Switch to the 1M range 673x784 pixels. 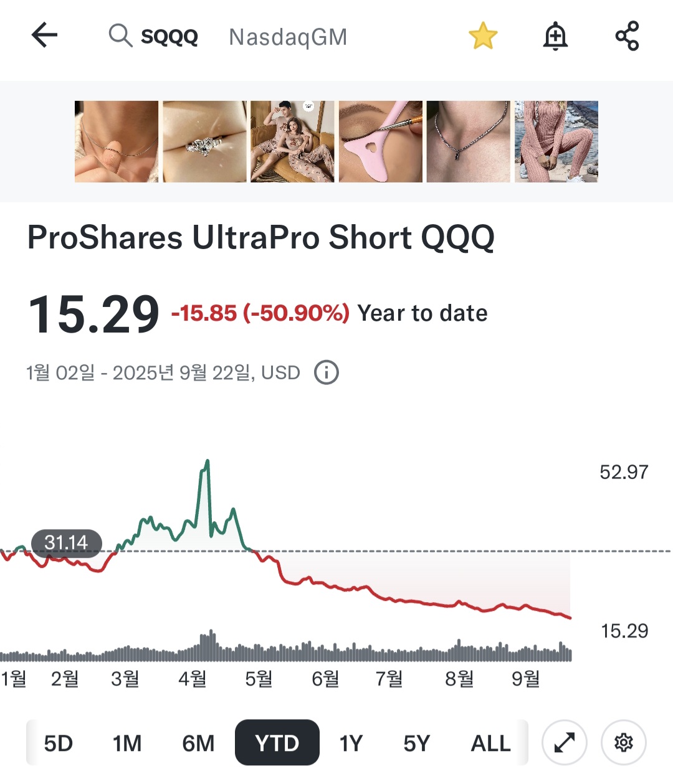pos(127,743)
